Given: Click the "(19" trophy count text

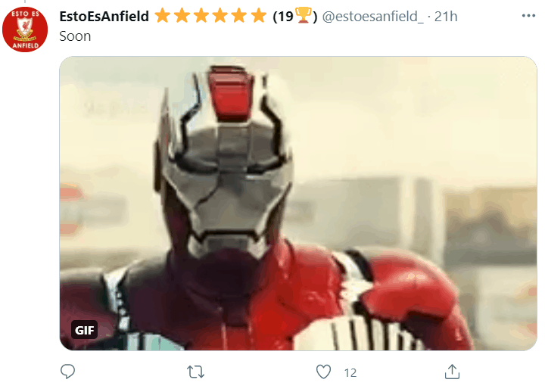Looking at the screenshot, I should point(283,17).
